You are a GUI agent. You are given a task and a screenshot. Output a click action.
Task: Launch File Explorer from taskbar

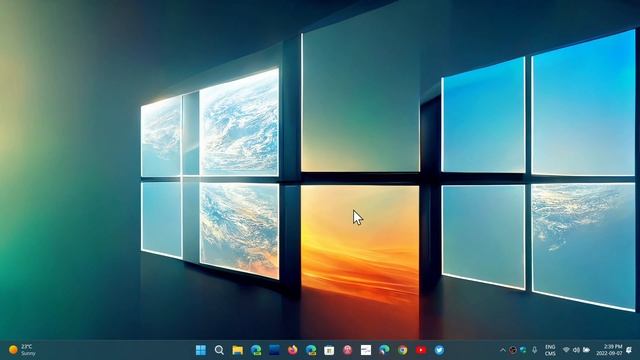(x=238, y=350)
